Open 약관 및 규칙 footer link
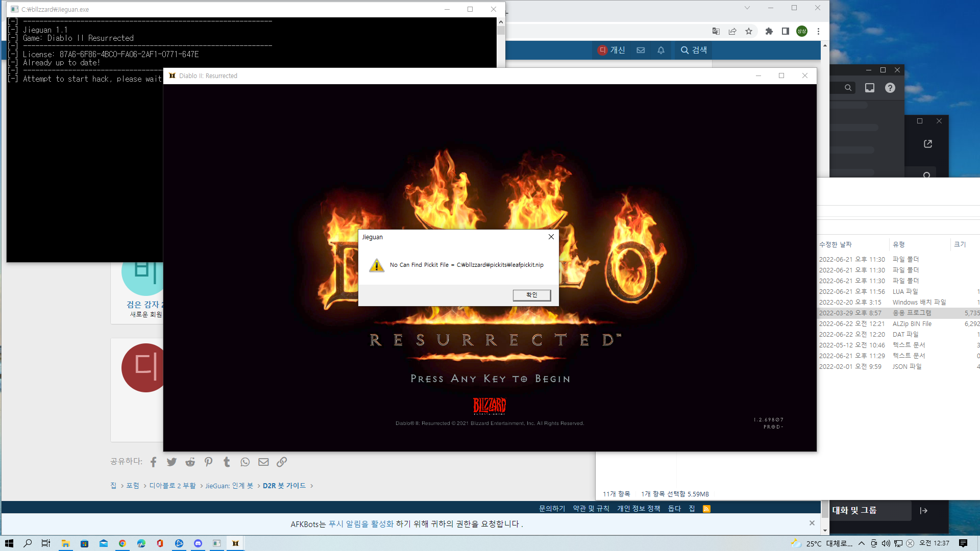The width and height of the screenshot is (980, 551). [x=591, y=509]
